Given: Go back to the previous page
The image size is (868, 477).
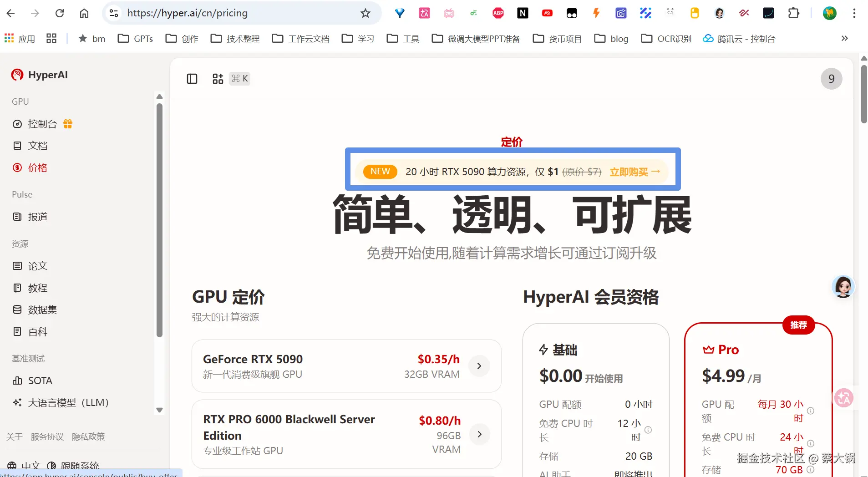Looking at the screenshot, I should pyautogui.click(x=11, y=13).
